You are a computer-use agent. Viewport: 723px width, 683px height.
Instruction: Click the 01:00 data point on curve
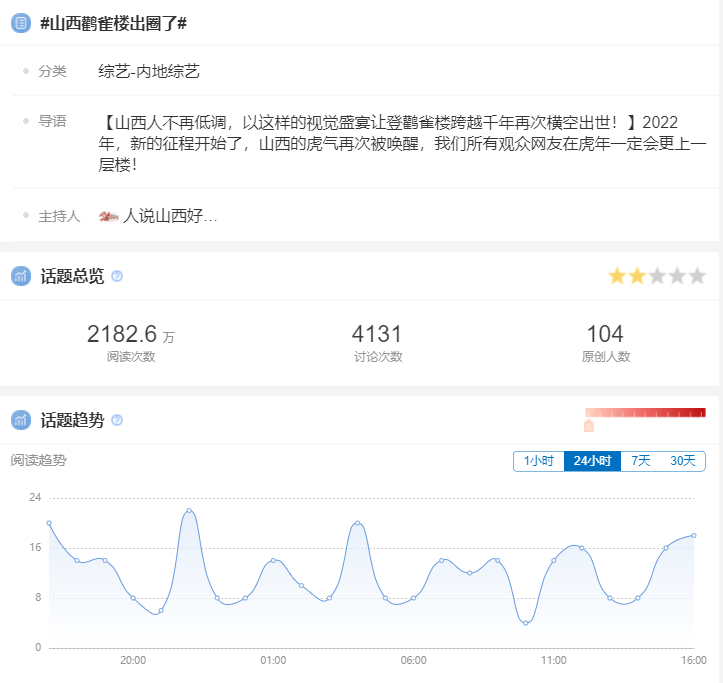273,560
